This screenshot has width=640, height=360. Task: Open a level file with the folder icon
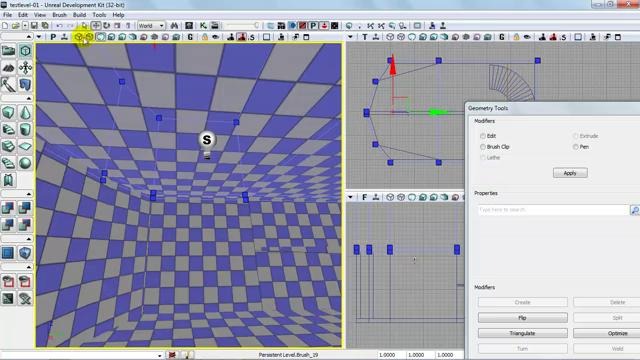pyautogui.click(x=15, y=26)
